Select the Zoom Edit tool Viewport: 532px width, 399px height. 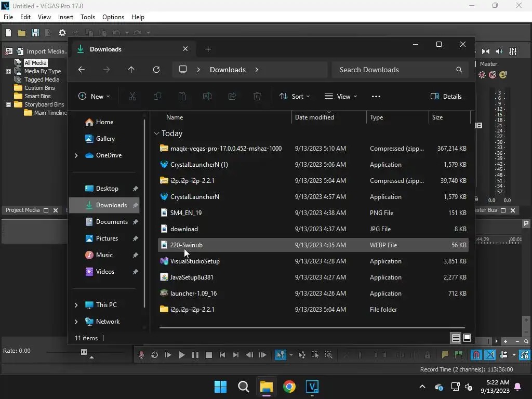(329, 355)
